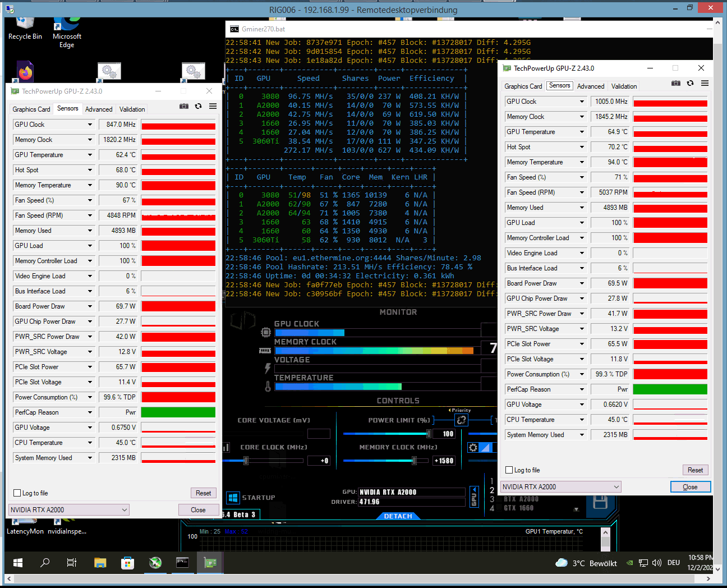This screenshot has width=727, height=588.
Task: Click the Power Limit 100 value field
Action: coord(444,434)
